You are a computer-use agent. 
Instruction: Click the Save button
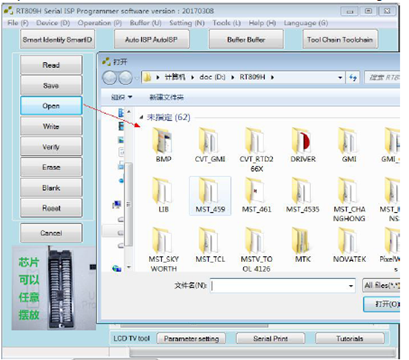pos(51,85)
